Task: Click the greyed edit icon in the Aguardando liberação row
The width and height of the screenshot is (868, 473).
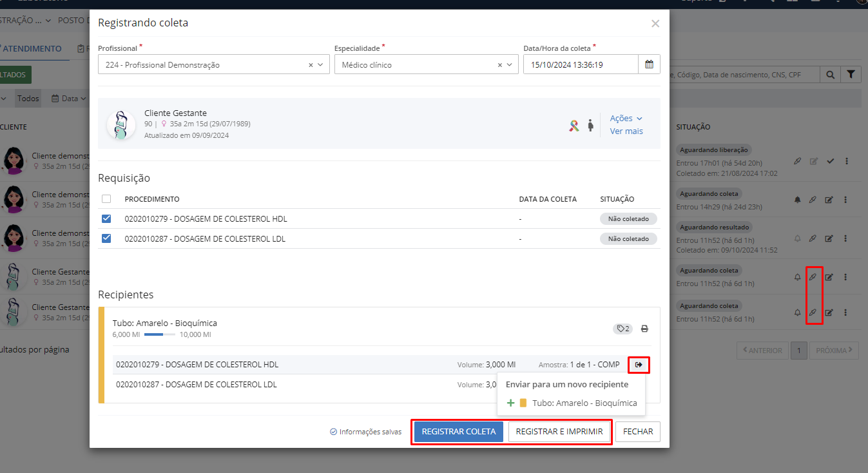Action: point(814,161)
